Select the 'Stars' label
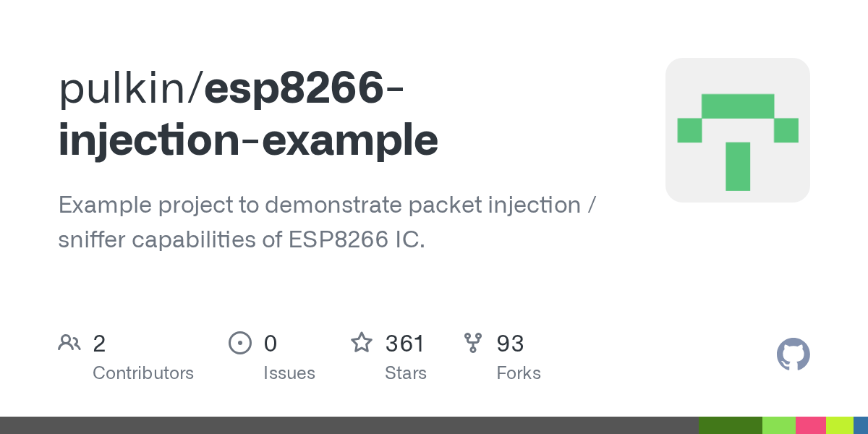 [406, 373]
